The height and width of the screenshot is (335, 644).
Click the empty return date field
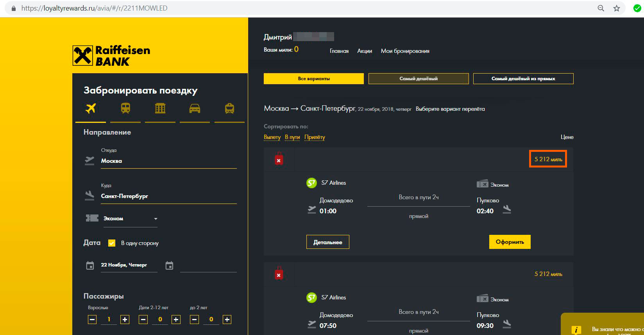tap(208, 265)
